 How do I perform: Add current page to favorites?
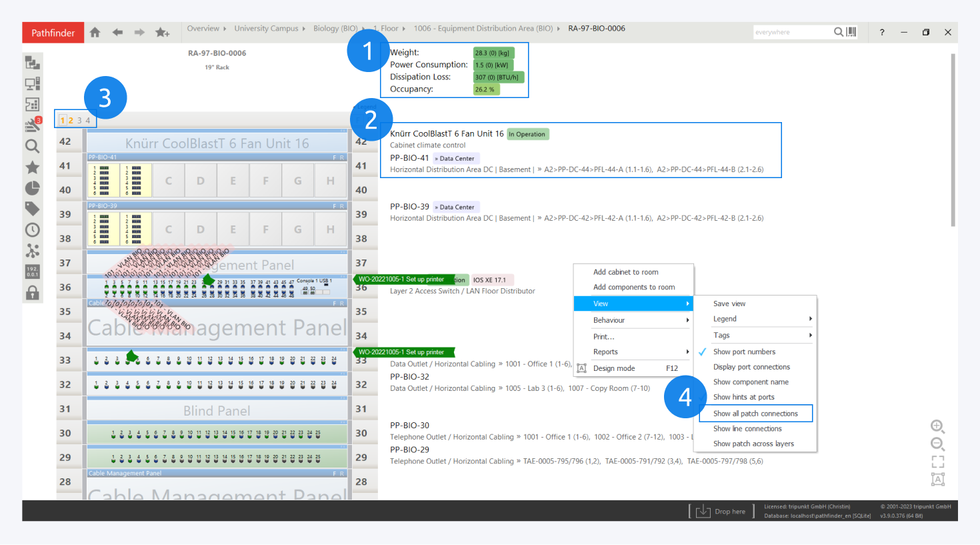coord(162,32)
